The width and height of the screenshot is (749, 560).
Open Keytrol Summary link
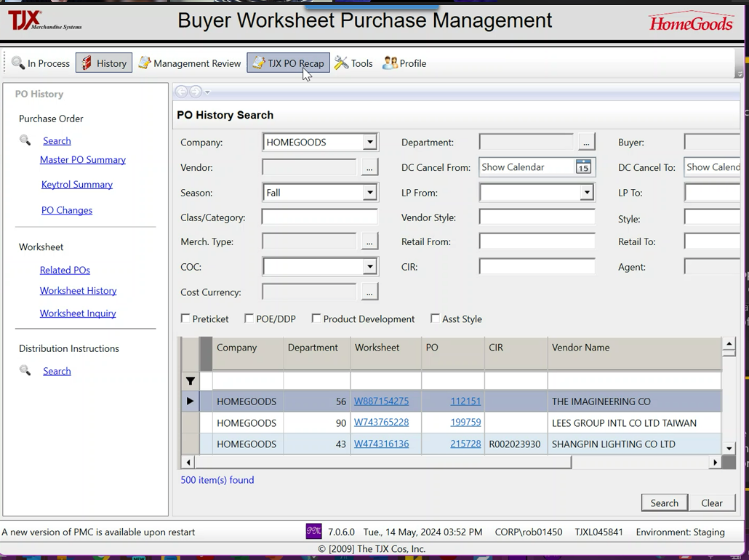click(x=77, y=185)
